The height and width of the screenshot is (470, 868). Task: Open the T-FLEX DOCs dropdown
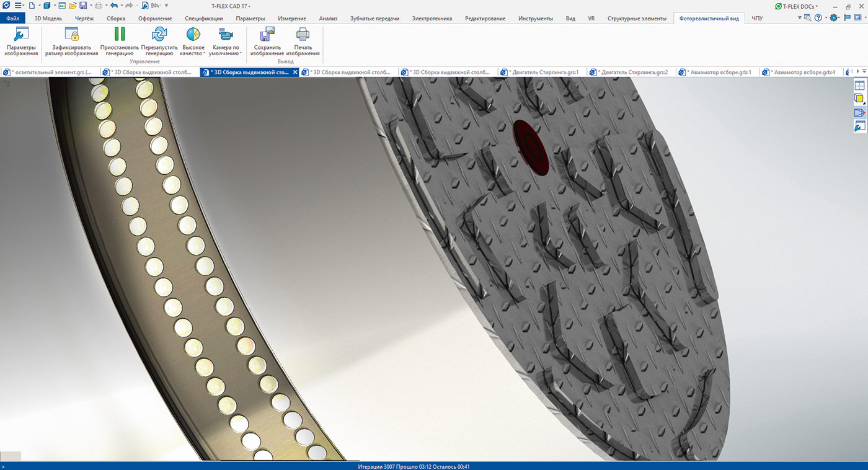point(796,6)
